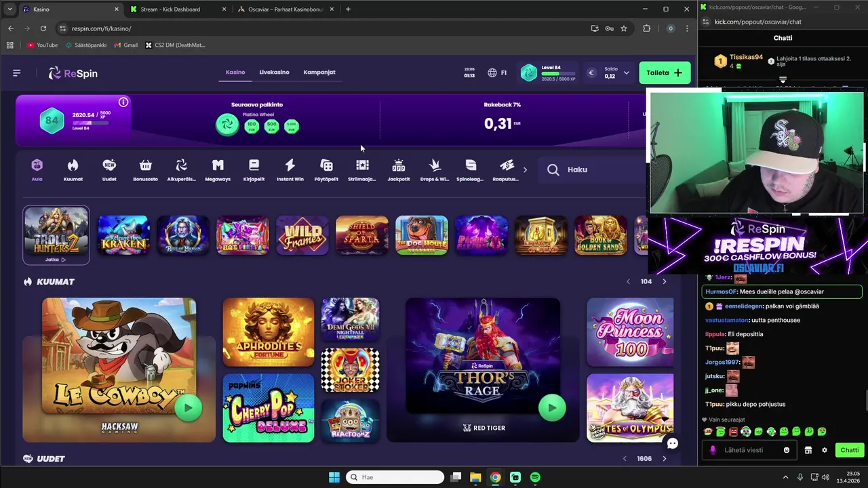
Task: Open Book of Golden Sands game
Action: point(601,235)
